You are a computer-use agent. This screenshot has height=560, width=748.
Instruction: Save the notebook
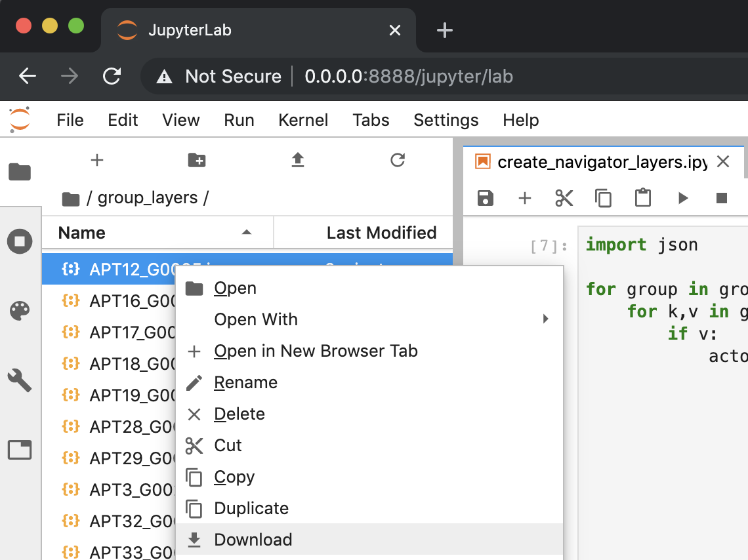pyautogui.click(x=485, y=197)
